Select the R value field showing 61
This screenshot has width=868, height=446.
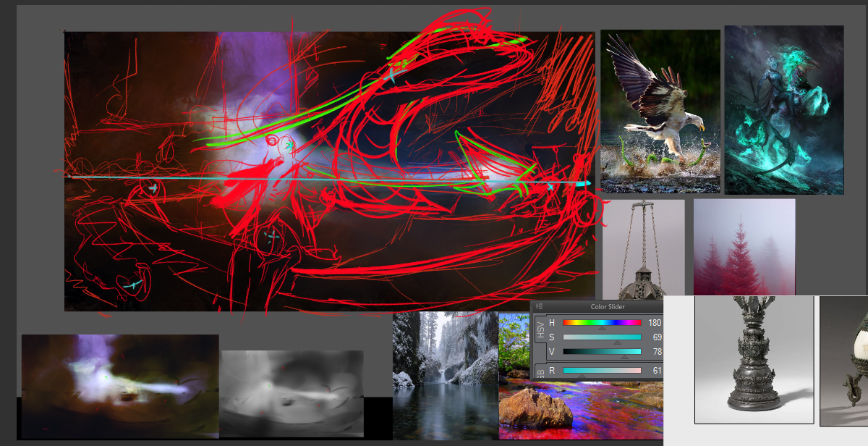(657, 371)
